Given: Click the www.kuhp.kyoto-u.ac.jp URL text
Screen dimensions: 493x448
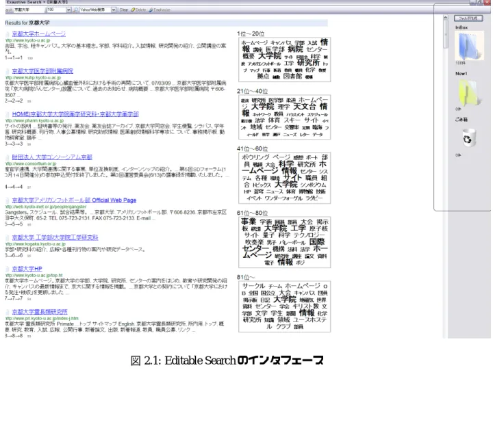Looking at the screenshot, I should [34, 77].
